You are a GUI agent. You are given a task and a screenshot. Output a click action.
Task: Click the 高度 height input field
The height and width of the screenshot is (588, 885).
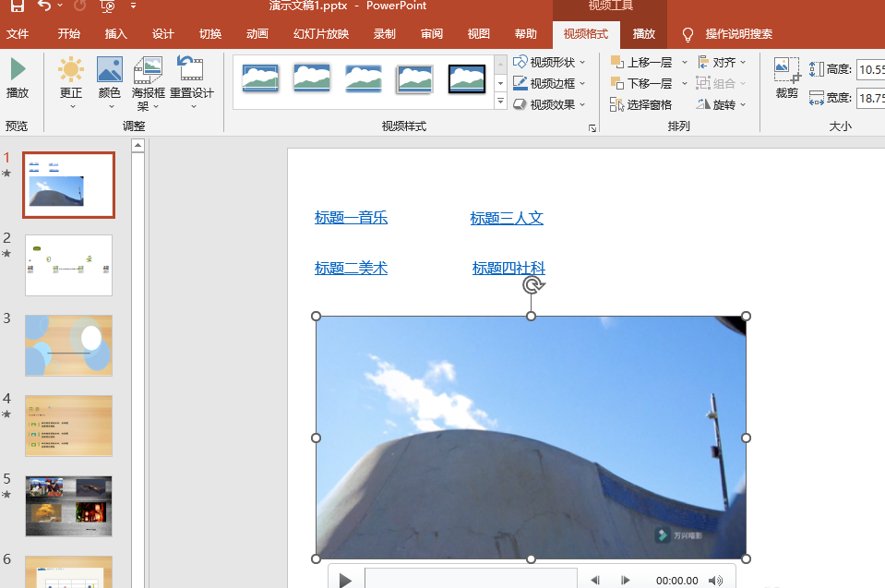click(x=870, y=69)
